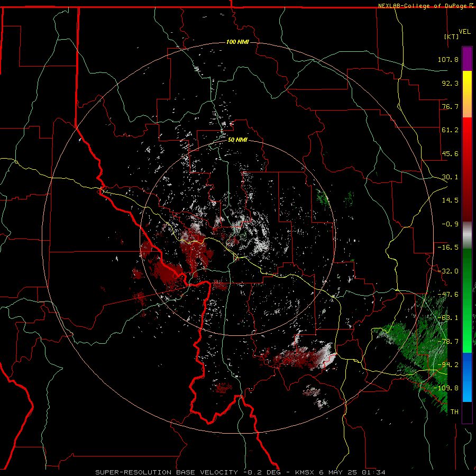476x476 pixels.
Task: Click the 61.2 velocity scale value
Action: pos(450,130)
